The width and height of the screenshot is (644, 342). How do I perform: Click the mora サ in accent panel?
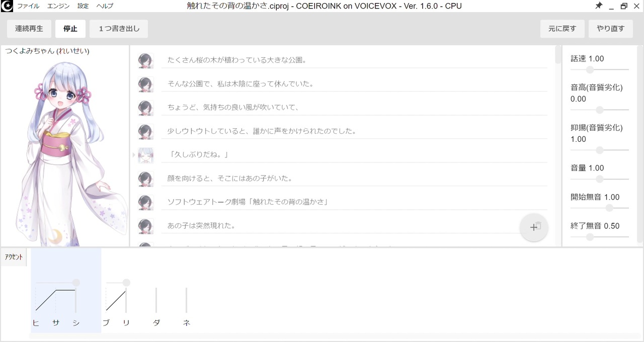[x=56, y=323]
